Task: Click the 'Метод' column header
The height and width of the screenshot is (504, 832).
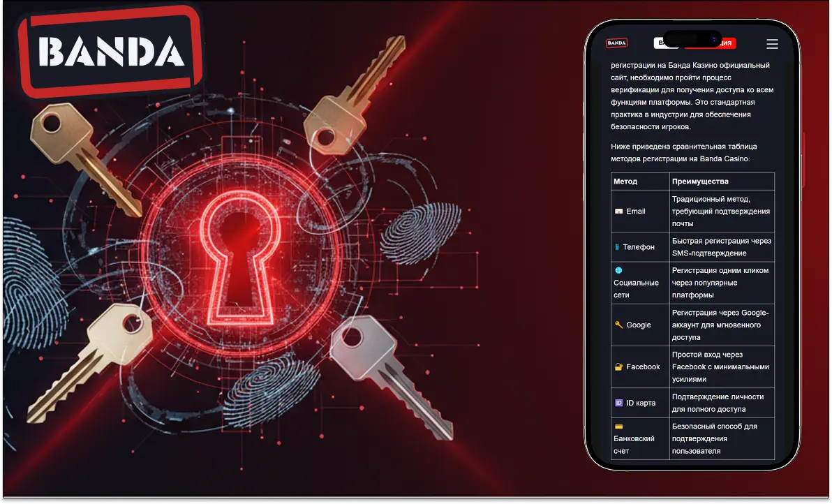Action: [640, 181]
